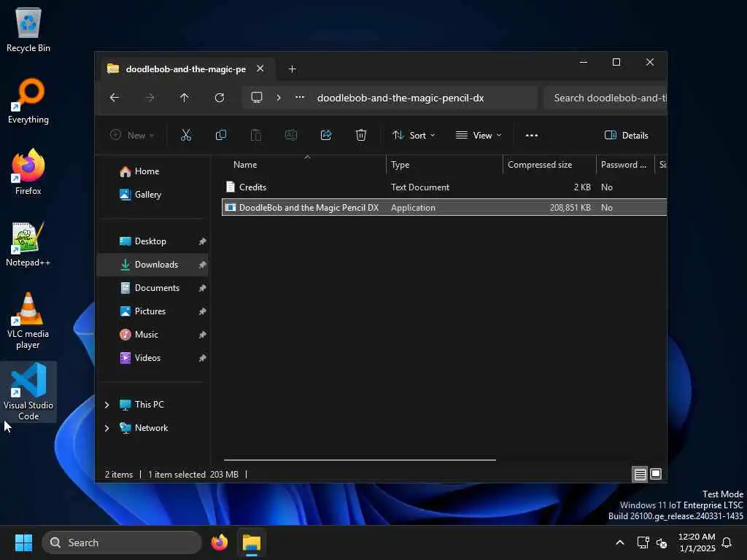Expand the Network tree chevron

(x=107, y=428)
